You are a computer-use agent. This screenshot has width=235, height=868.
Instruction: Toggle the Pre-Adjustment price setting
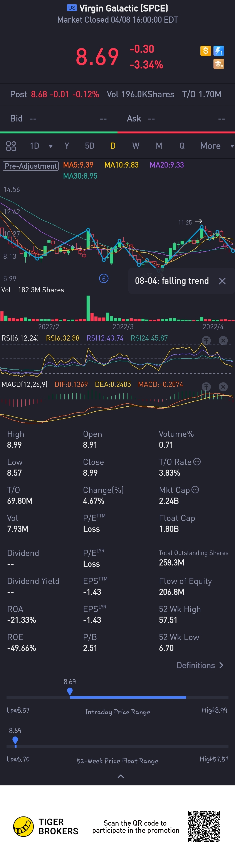[x=31, y=166]
